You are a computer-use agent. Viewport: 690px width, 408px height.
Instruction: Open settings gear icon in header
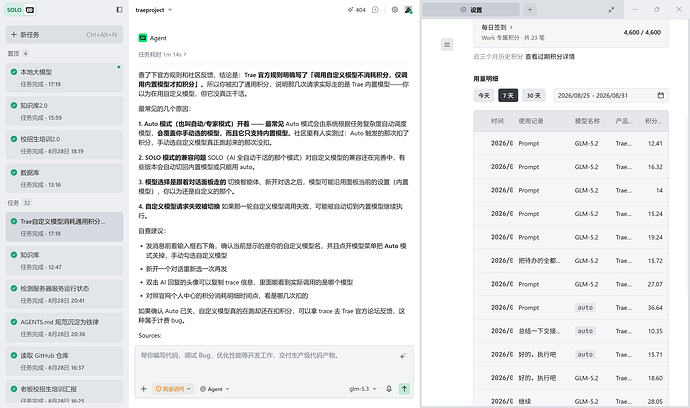395,10
